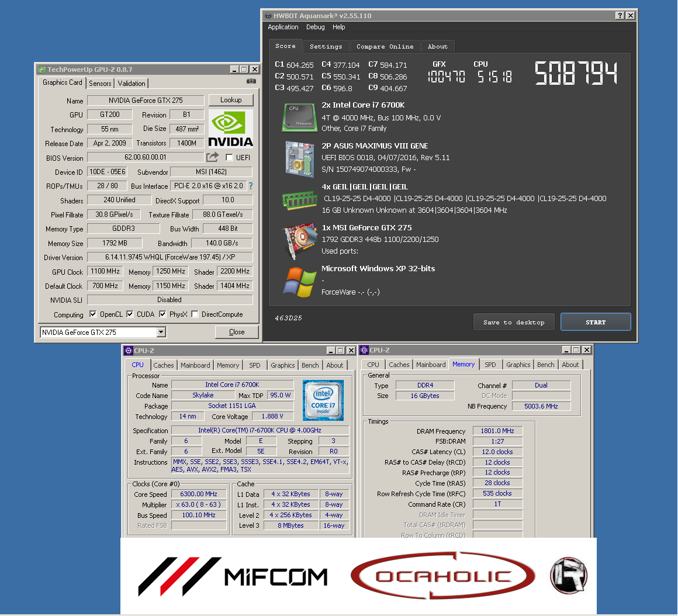Open CPU tab in right CPU-Z
Viewport: 678px width, 616px height.
click(x=373, y=365)
